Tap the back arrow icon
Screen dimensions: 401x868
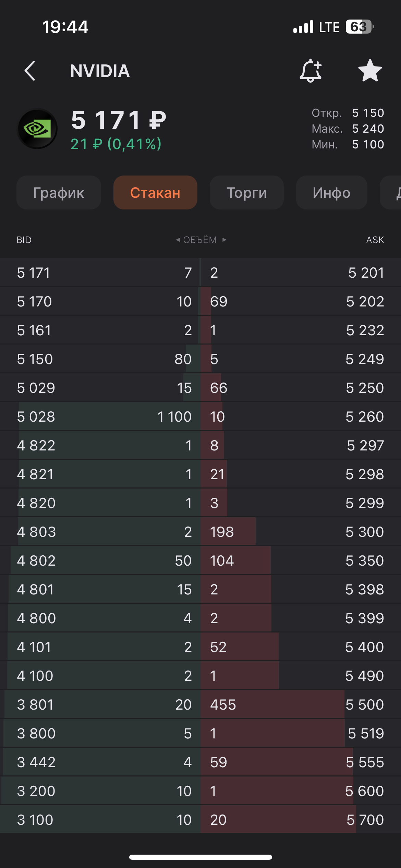click(30, 71)
